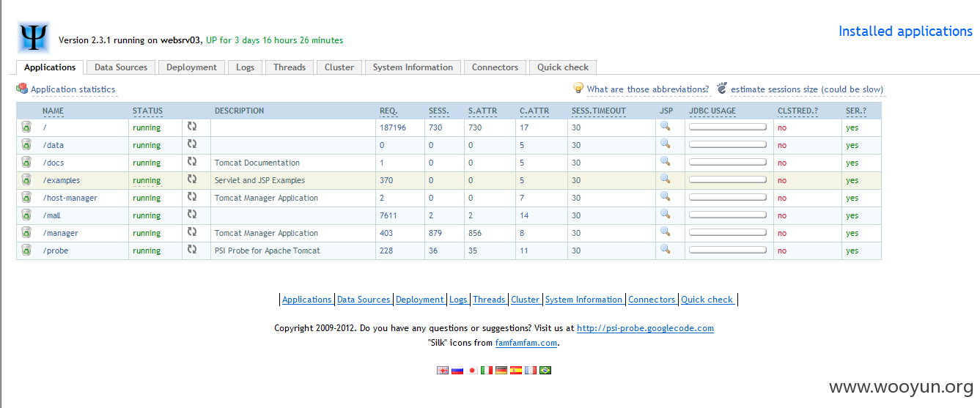Click 'What are those abbreviations?' link
Screen dimensions: 980x408
(648, 89)
